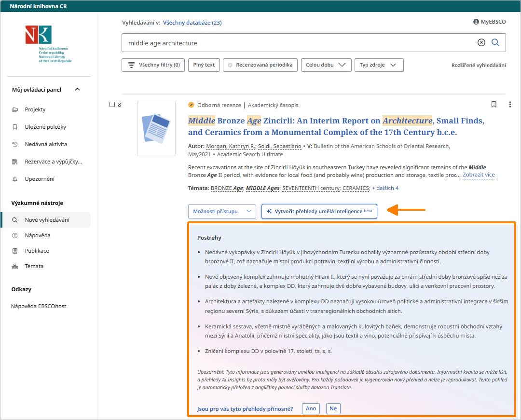Click the Nedávná aktivita history icon
The height and width of the screenshot is (420, 521).
coord(15,144)
